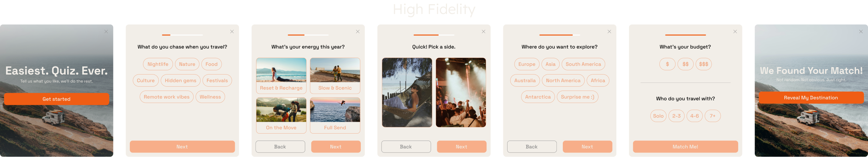
Task: Select the Nightlife travel chip
Action: tap(158, 64)
